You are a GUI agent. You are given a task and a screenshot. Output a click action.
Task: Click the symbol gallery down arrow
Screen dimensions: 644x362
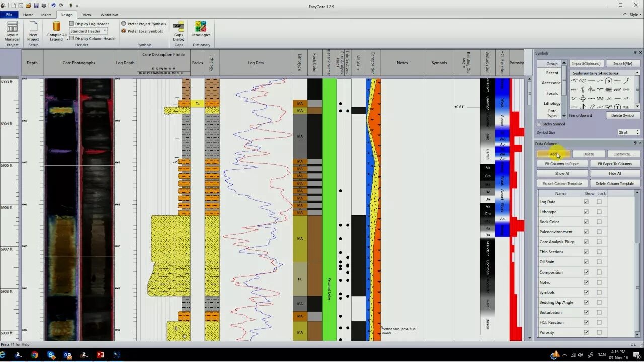[638, 107]
